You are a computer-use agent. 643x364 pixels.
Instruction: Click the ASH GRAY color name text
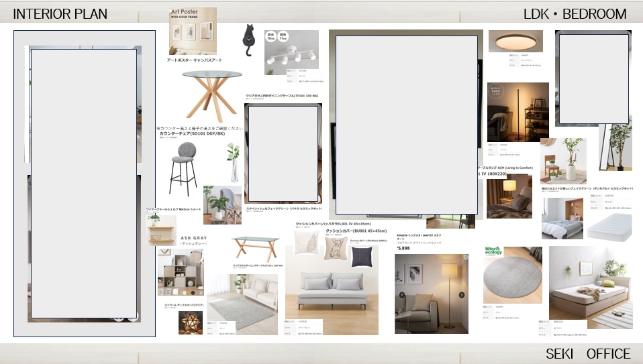[194, 238]
